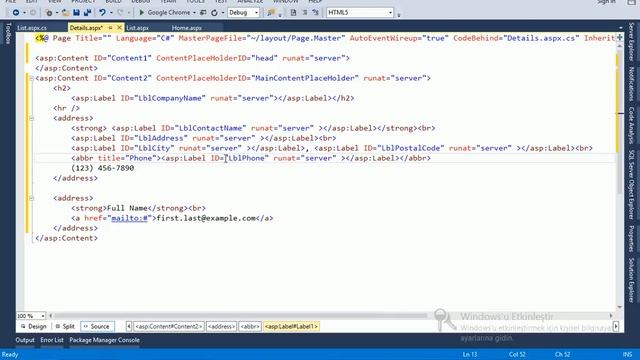Open the Error List panel tab
The height and width of the screenshot is (360, 640).
pos(52,340)
